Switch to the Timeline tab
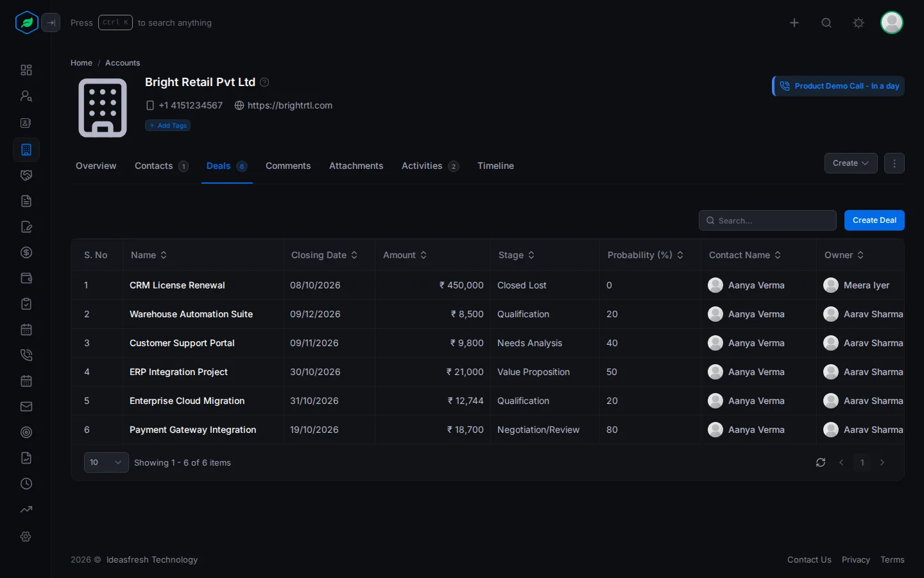 pos(495,166)
